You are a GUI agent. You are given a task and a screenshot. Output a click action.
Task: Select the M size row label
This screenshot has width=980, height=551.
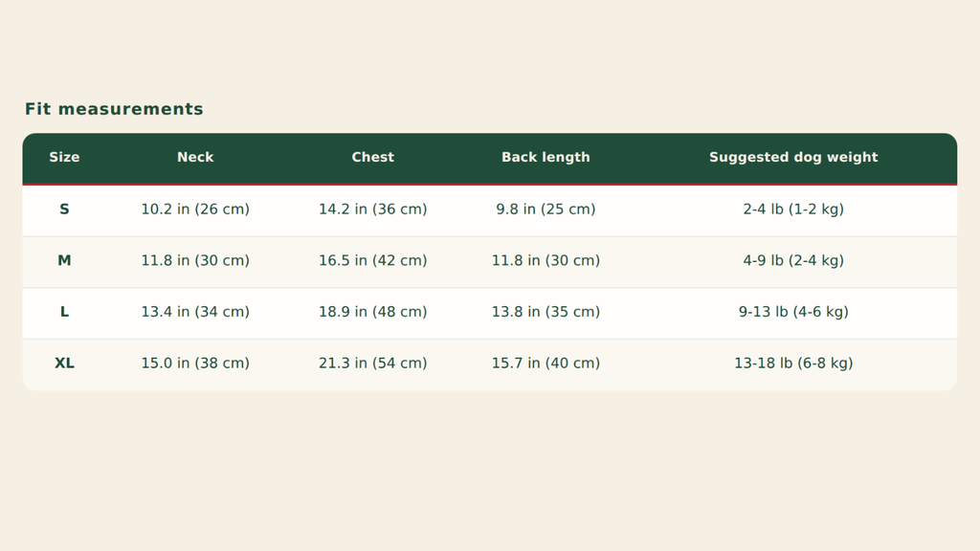(x=64, y=260)
